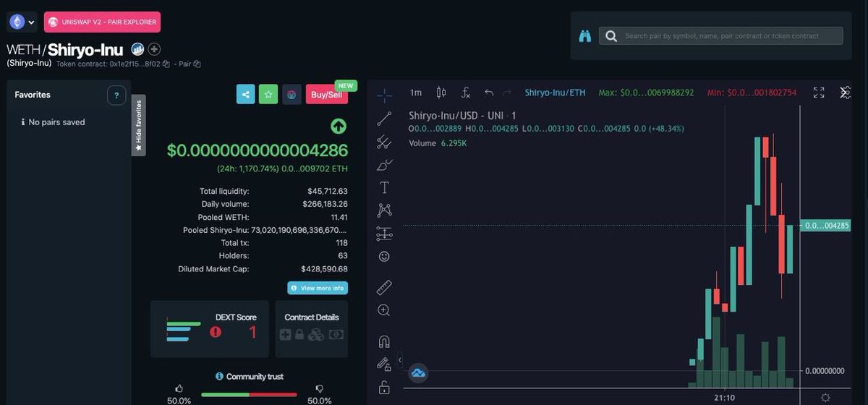Image resolution: width=868 pixels, height=405 pixels.
Task: Click the Max price label in chart header
Action: [x=647, y=93]
